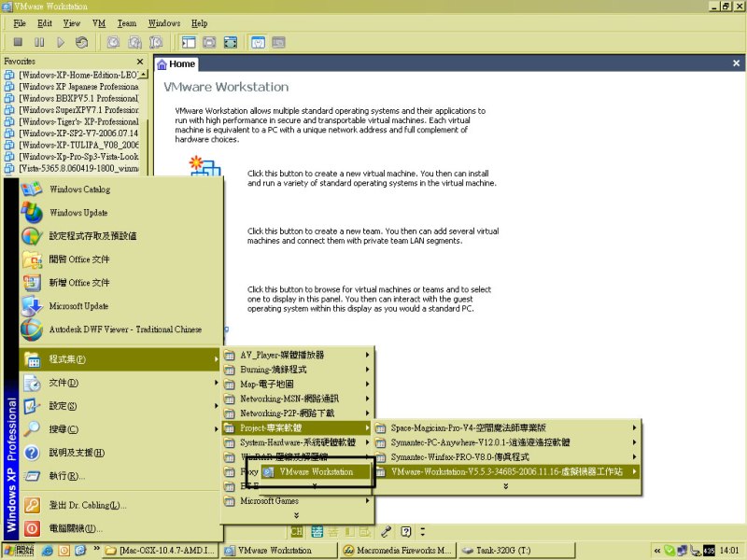Select Windows XP Japanese Professional favorite

point(72,87)
